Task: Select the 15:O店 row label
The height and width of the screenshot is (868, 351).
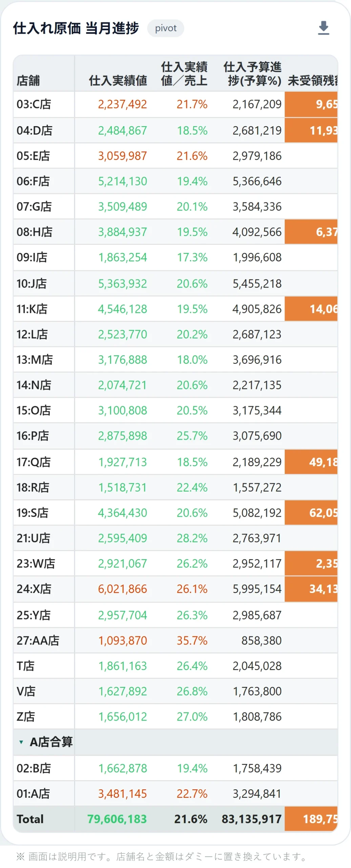Action: click(34, 410)
